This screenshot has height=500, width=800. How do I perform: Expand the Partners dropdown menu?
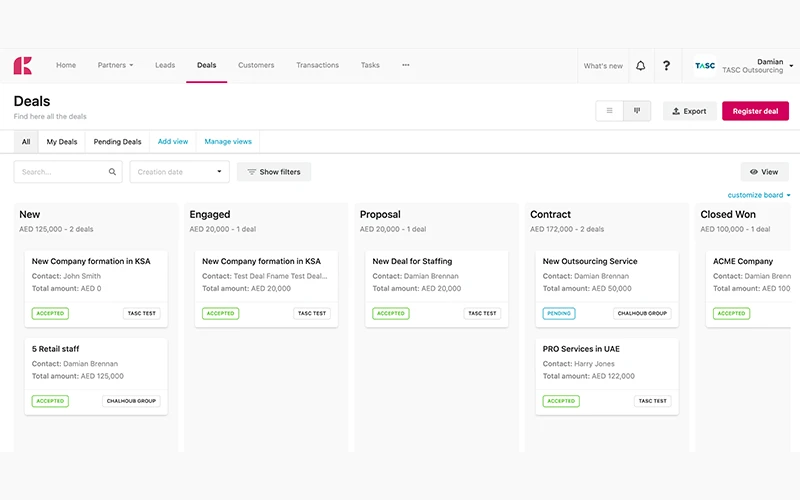pos(115,65)
